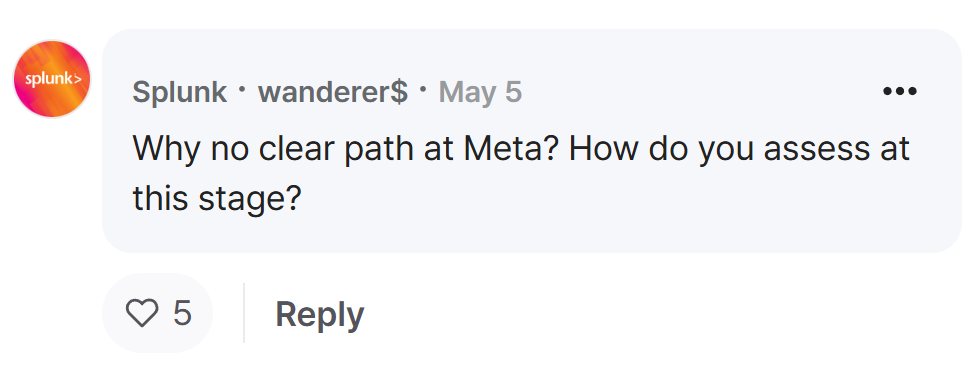Open the Splunk company name link
The width and height of the screenshot is (980, 365).
pyautogui.click(x=179, y=92)
